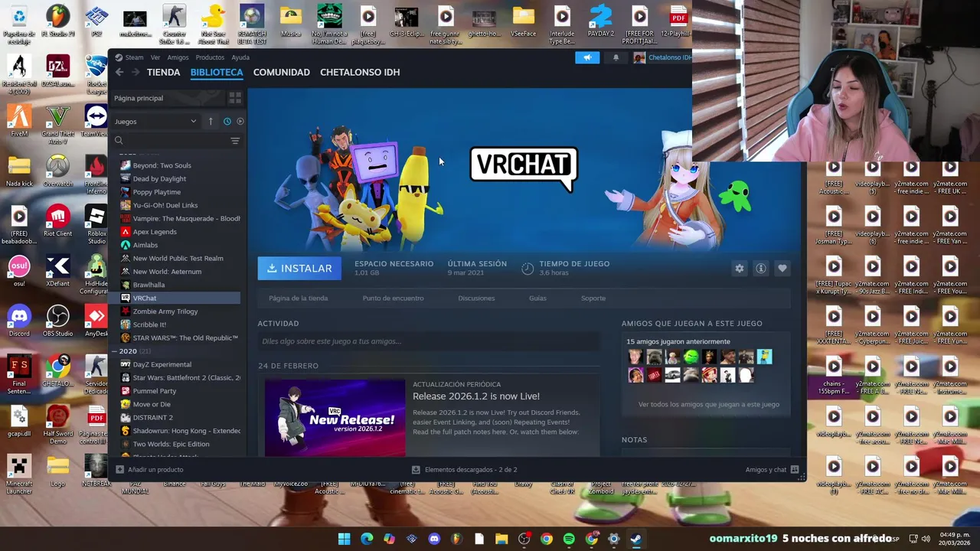
Task: Collapse the 2020 games group
Action: click(x=116, y=351)
